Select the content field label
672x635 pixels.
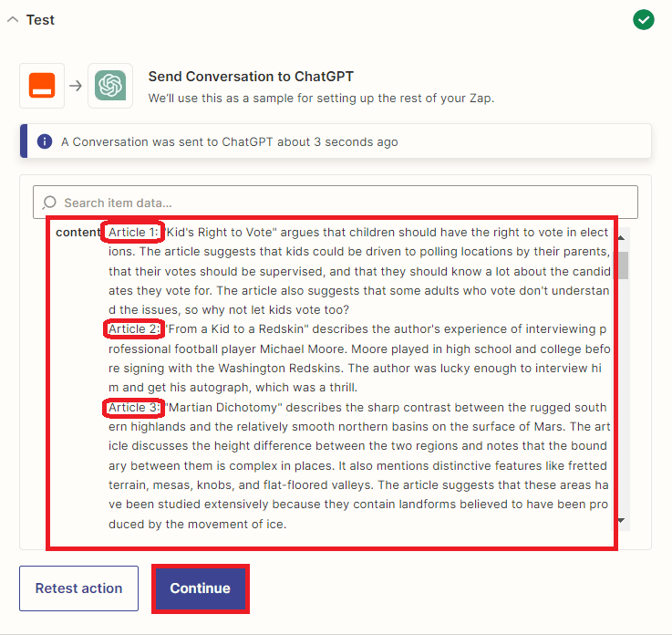click(78, 232)
